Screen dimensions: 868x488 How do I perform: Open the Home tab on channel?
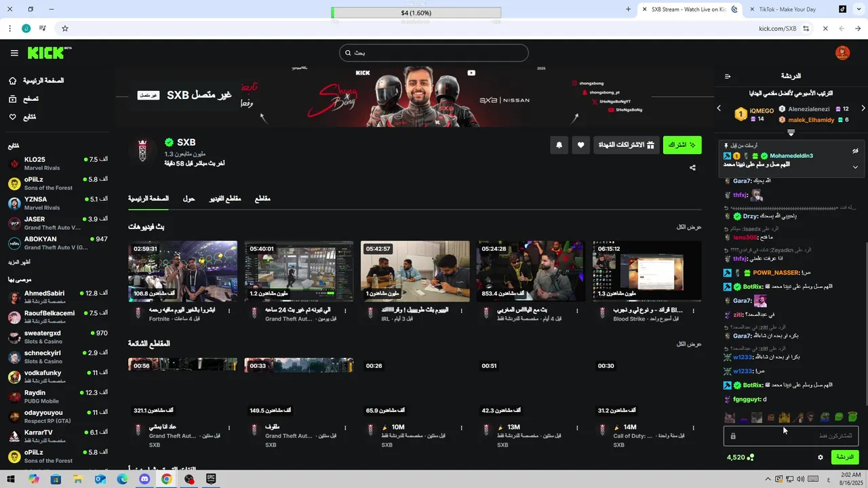149,199
